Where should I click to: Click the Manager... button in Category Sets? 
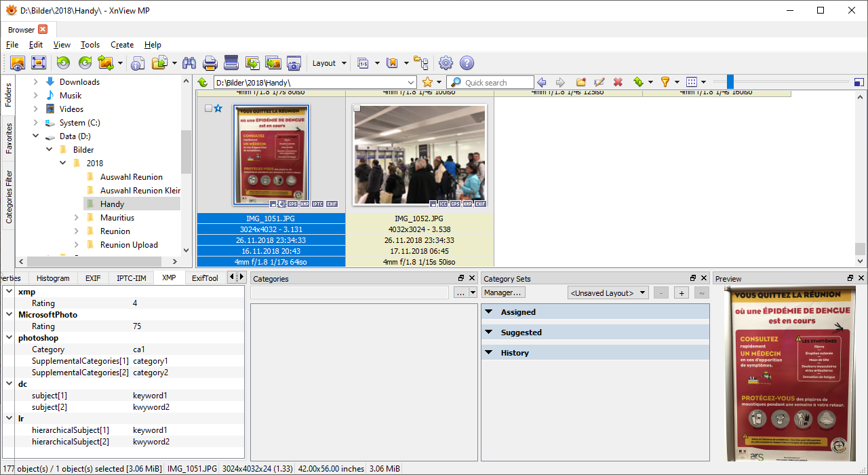pyautogui.click(x=503, y=292)
